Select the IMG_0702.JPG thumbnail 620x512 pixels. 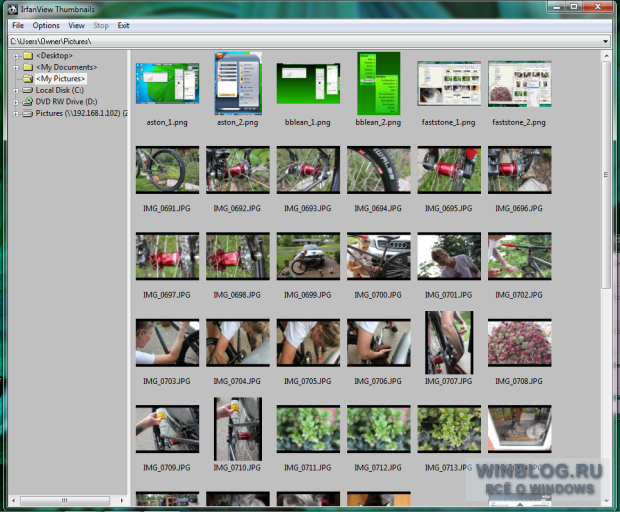tap(520, 256)
